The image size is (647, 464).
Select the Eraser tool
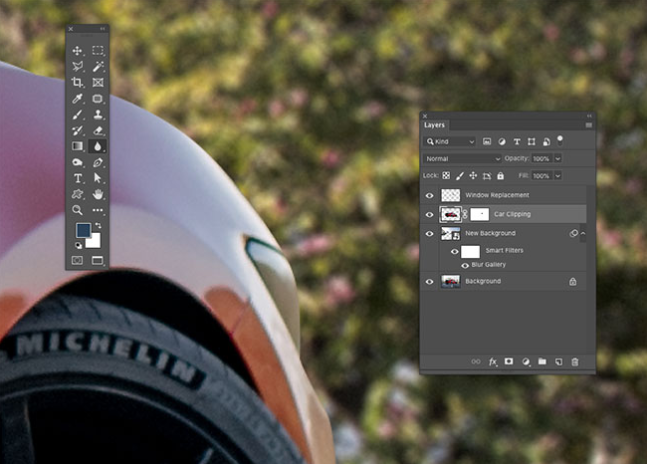(98, 130)
